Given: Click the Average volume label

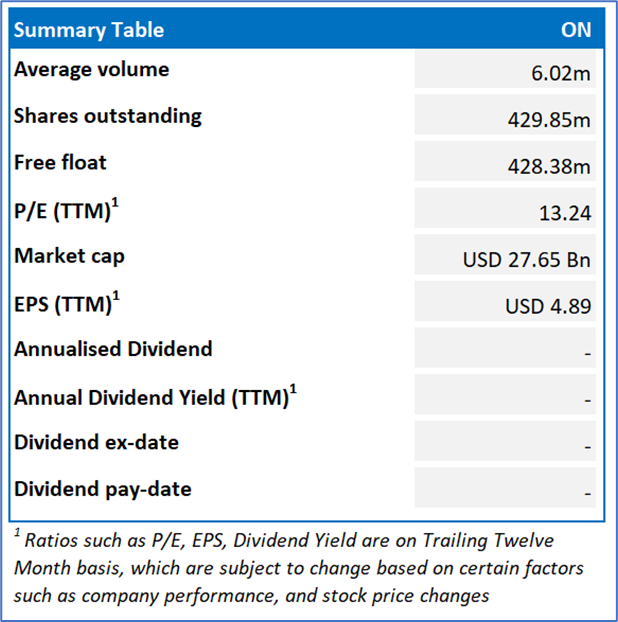Looking at the screenshot, I should pyautogui.click(x=91, y=70).
